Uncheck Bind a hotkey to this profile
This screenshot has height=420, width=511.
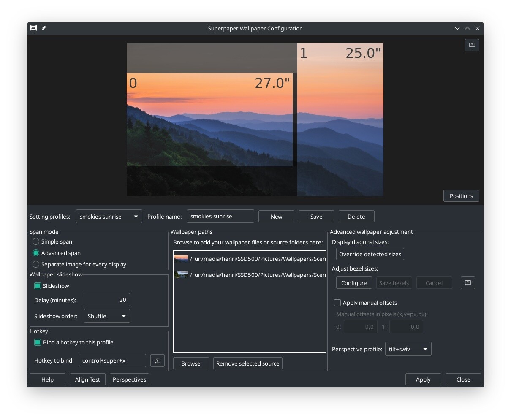click(x=37, y=342)
